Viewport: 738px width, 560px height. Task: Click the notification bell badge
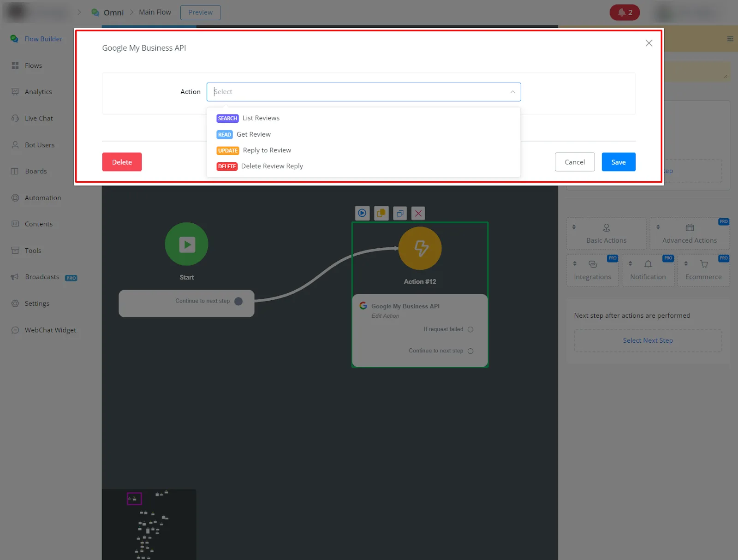click(625, 12)
